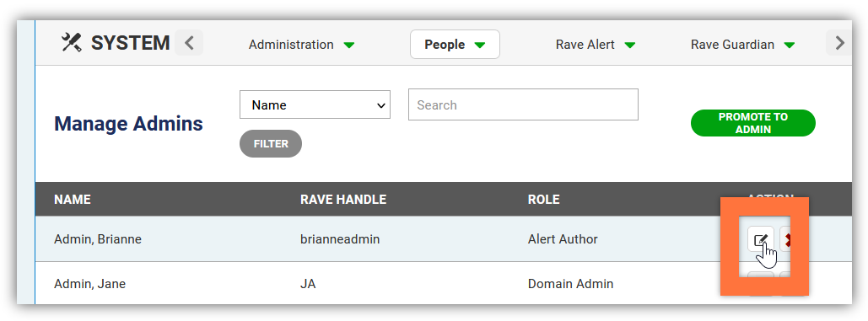Select the "Admin, Jane" name cell
Image resolution: width=868 pixels, height=321 pixels.
89,284
